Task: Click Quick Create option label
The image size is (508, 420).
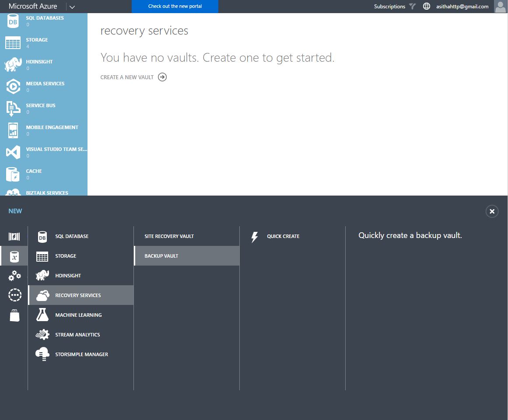Action: [283, 236]
